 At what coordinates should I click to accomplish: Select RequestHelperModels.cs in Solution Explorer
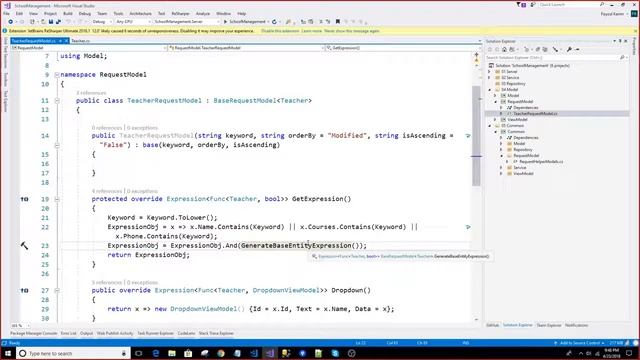tap(541, 162)
